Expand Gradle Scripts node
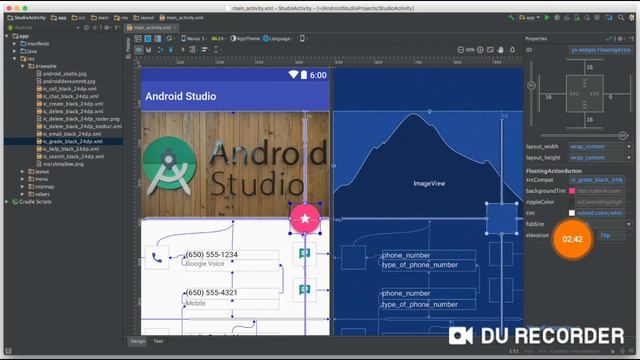Screen dimensions: 640x360 tap(7, 202)
